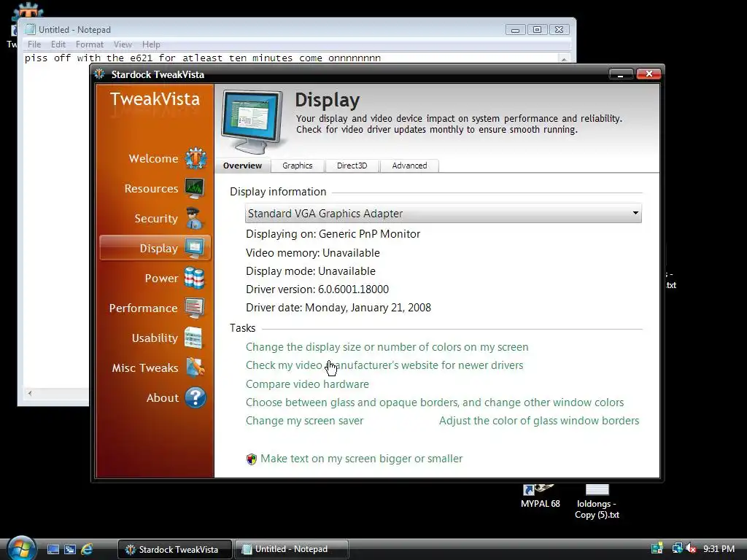Open Notepad's View menu
The height and width of the screenshot is (560, 747).
click(x=123, y=44)
